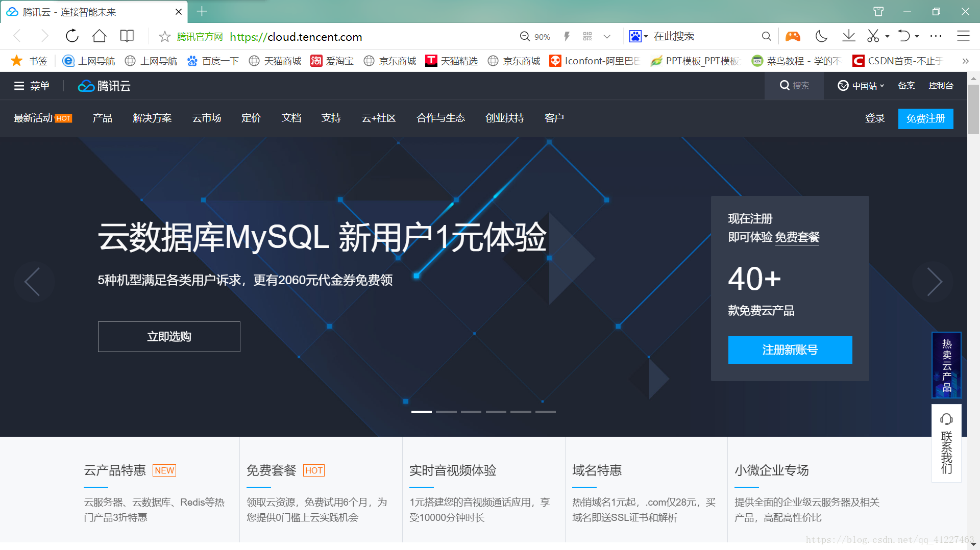Open the downloads icon
Image resolution: width=980 pixels, height=550 pixels.
coord(848,36)
